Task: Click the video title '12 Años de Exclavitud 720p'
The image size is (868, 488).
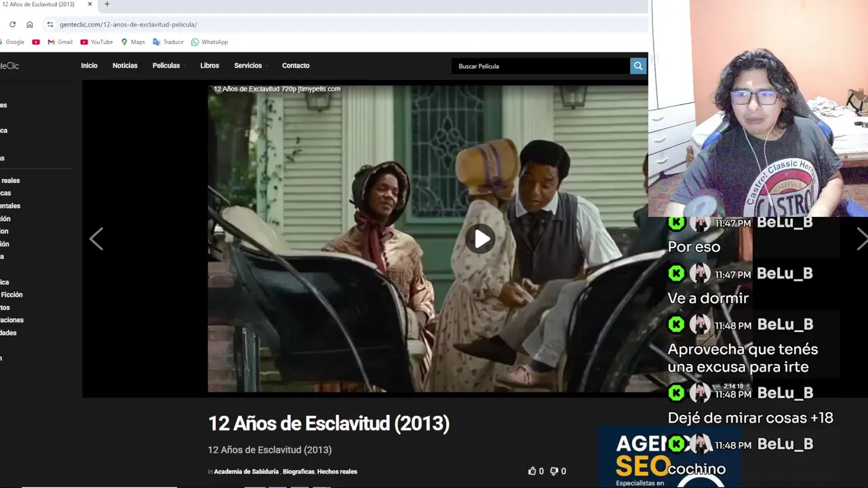Action: (x=277, y=89)
